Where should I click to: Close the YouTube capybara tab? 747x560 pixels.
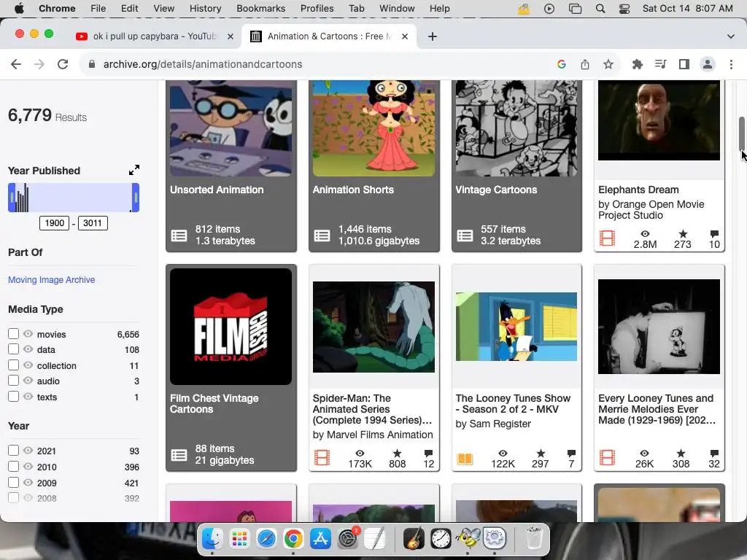tap(231, 36)
